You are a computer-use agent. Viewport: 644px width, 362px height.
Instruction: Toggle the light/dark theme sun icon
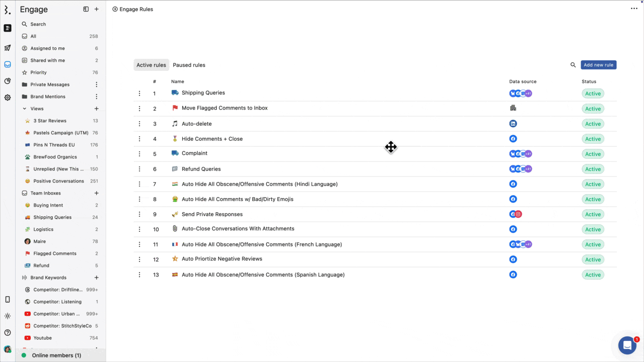click(8, 316)
